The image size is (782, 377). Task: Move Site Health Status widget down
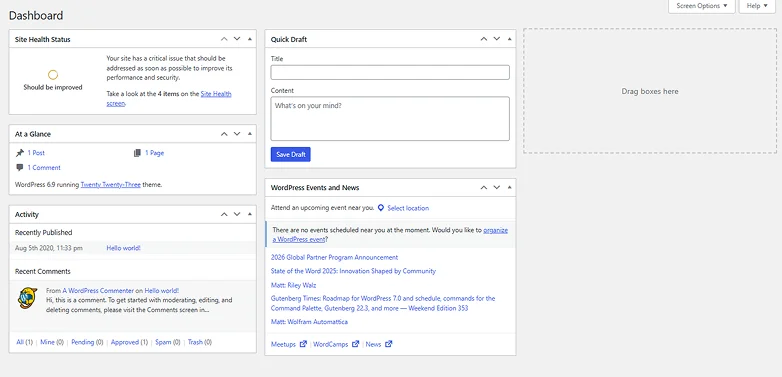pos(237,39)
